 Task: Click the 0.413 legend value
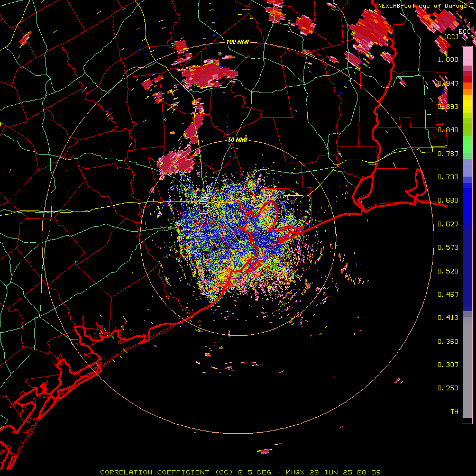tap(448, 317)
